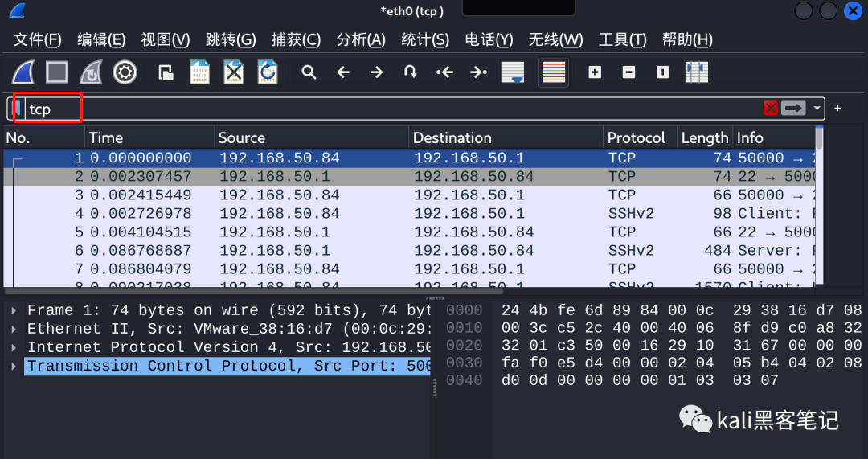Image resolution: width=868 pixels, height=459 pixels.
Task: Jump to the first packet
Action: tap(444, 72)
